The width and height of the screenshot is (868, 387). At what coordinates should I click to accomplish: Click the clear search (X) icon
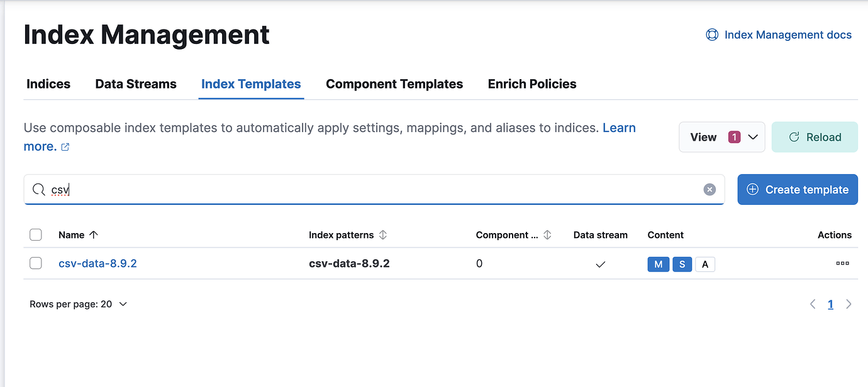tap(709, 190)
